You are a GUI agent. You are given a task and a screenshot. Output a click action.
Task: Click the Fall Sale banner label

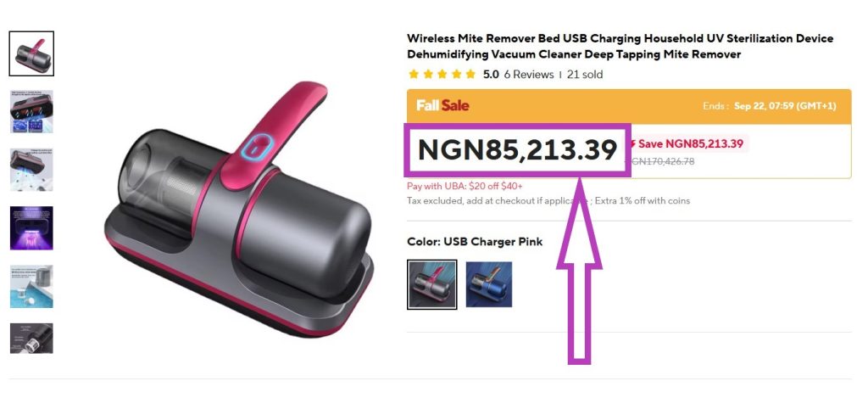coord(442,105)
